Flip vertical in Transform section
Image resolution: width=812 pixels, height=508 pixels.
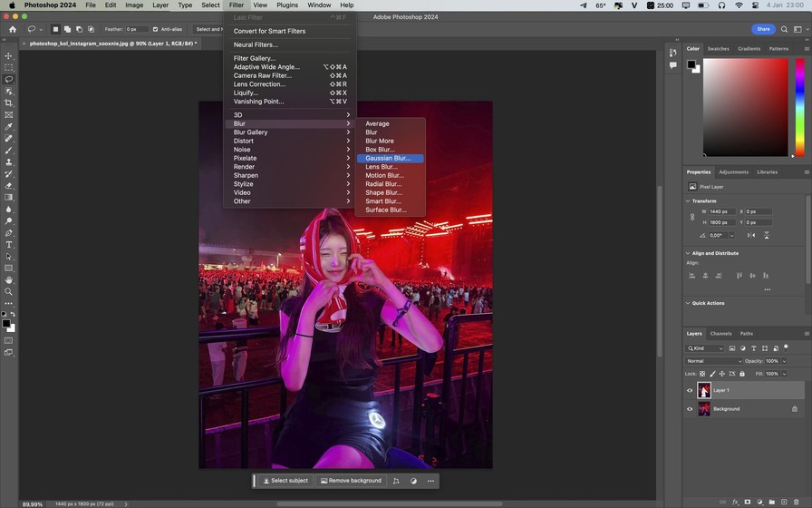click(767, 235)
